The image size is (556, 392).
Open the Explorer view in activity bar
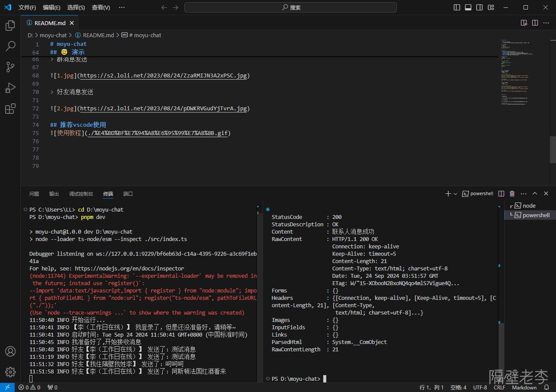[10, 26]
